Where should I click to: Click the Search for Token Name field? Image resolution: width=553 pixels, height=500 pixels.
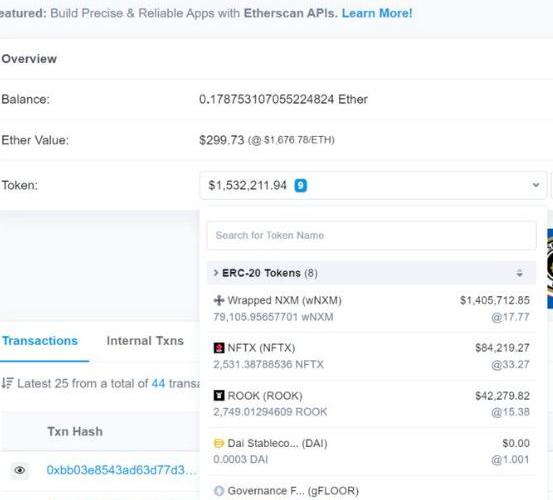[x=372, y=236]
